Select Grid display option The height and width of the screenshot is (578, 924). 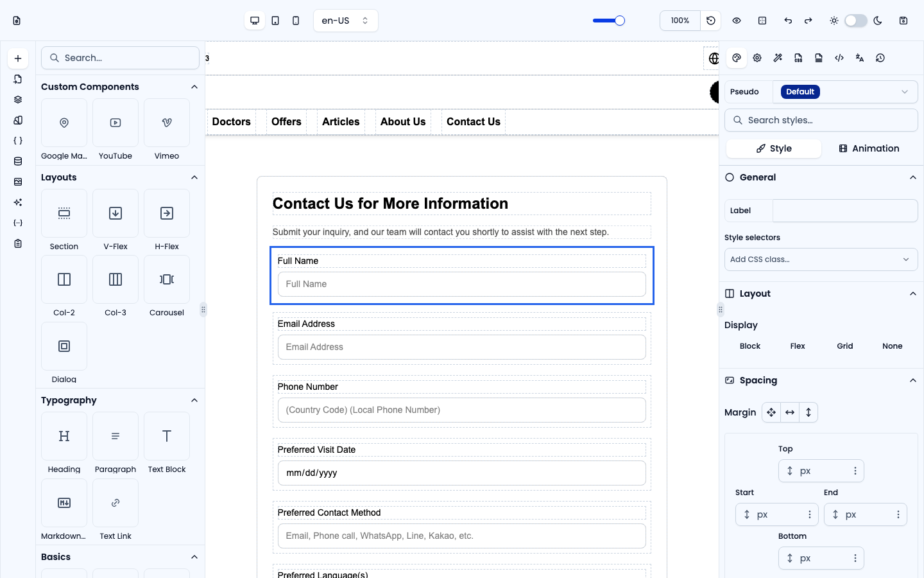845,346
